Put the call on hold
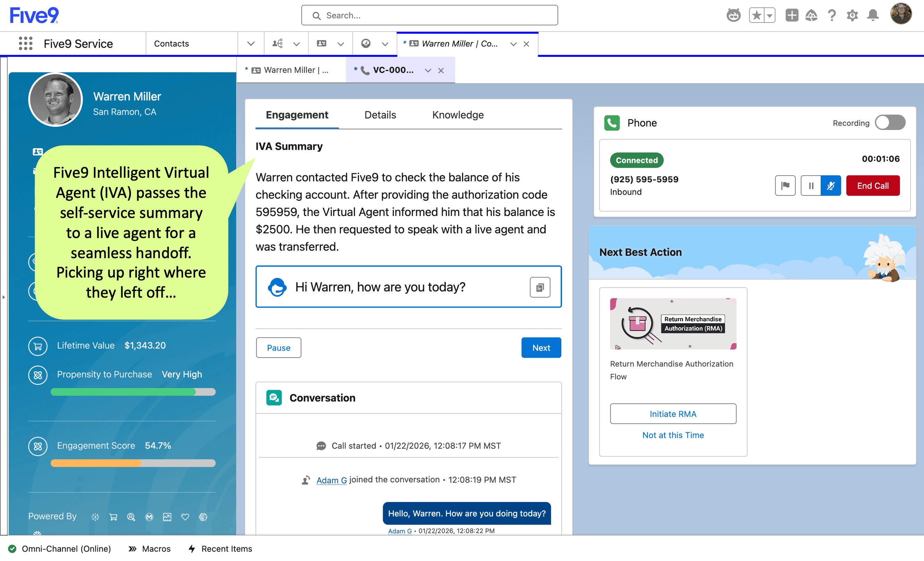 point(810,185)
